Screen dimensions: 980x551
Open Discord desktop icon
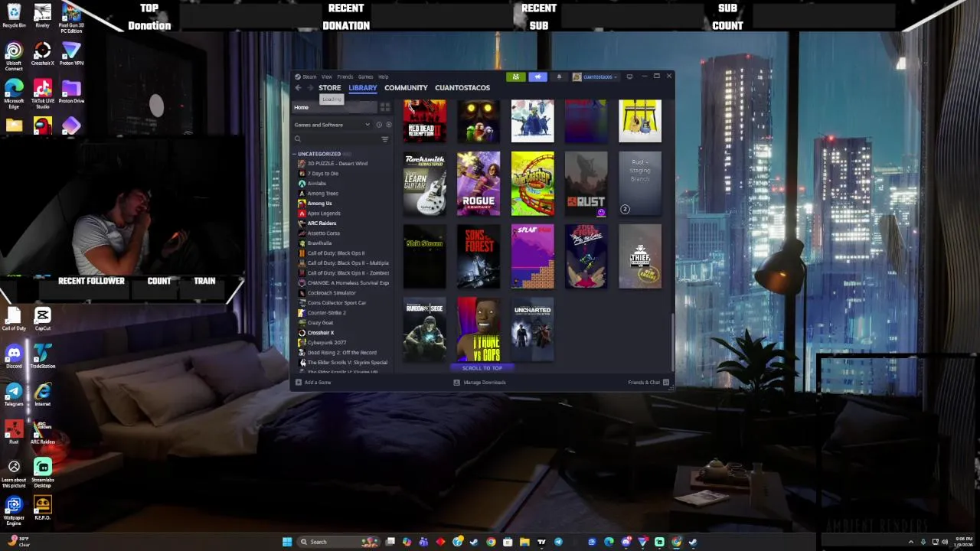(14, 356)
